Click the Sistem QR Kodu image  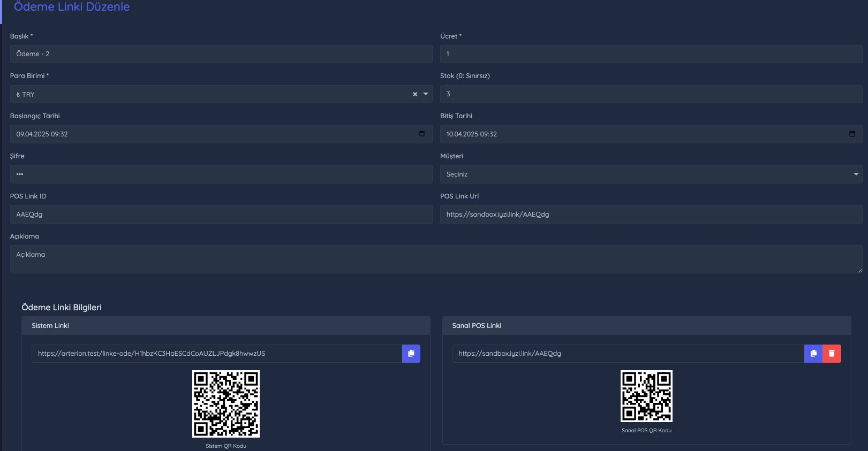[x=226, y=404]
